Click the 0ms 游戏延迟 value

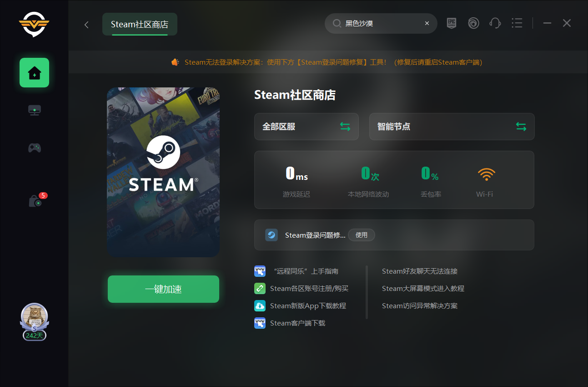(x=297, y=173)
